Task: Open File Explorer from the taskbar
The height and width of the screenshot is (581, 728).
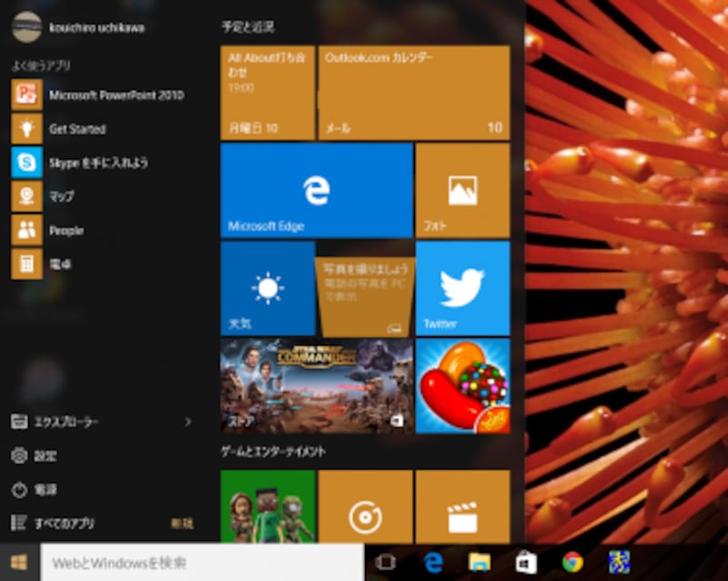Action: point(480,563)
